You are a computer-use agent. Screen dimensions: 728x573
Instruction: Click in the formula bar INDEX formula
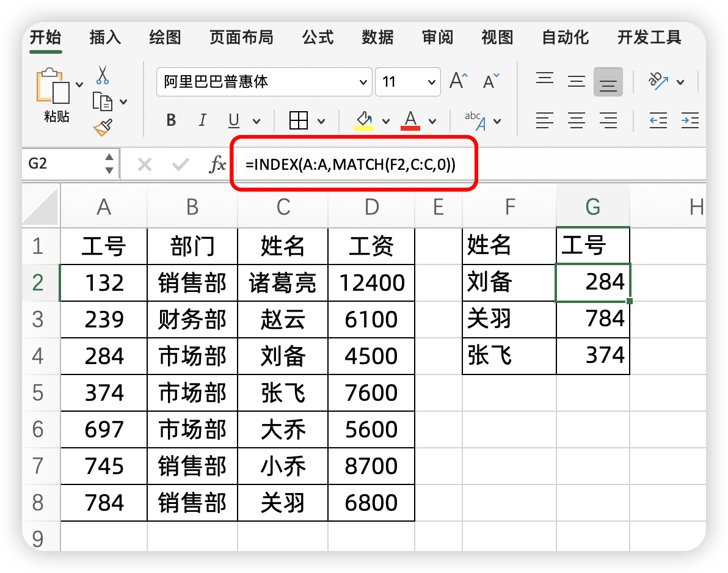351,164
